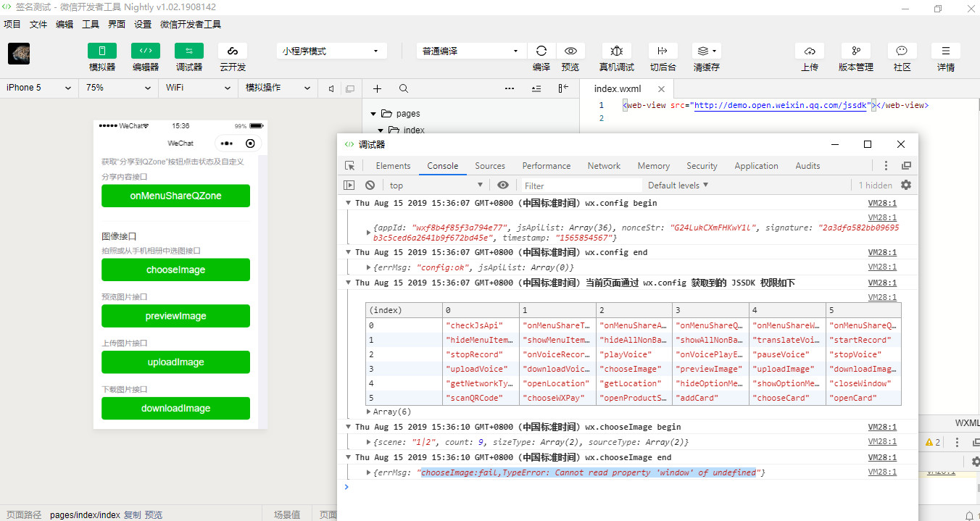This screenshot has height=521, width=980.
Task: Open the 工具 menu
Action: pyautogui.click(x=91, y=24)
